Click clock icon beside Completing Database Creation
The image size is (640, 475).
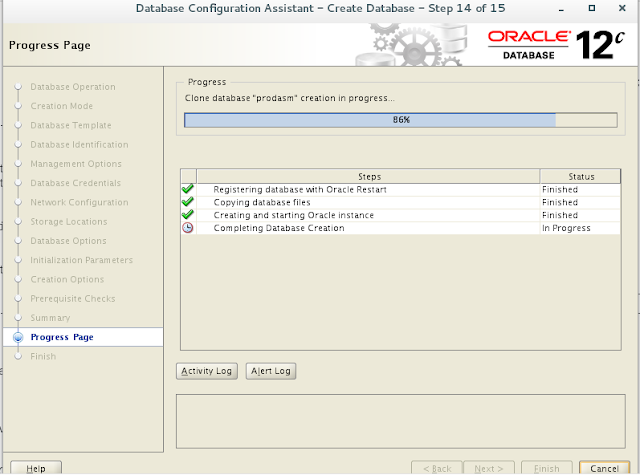(x=188, y=228)
